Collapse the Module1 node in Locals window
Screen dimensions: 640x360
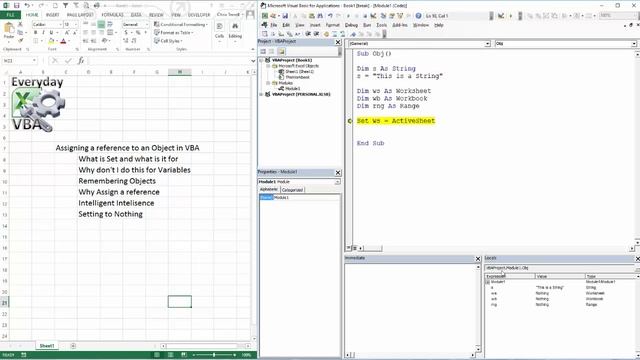487,282
